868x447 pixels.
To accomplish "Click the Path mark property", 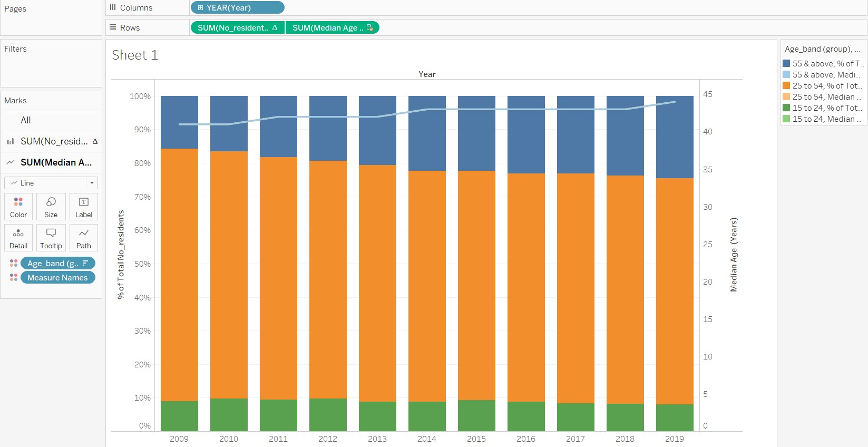I will (83, 238).
